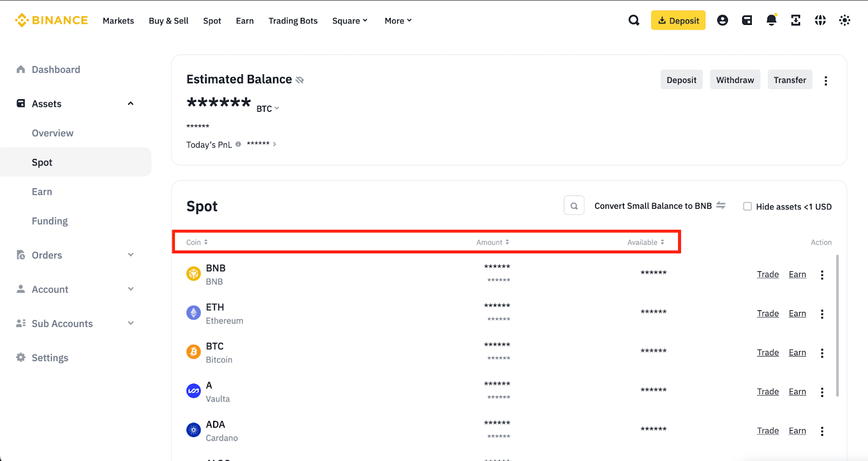This screenshot has height=461, width=868.
Task: Open the More dropdown menu
Action: [x=398, y=21]
